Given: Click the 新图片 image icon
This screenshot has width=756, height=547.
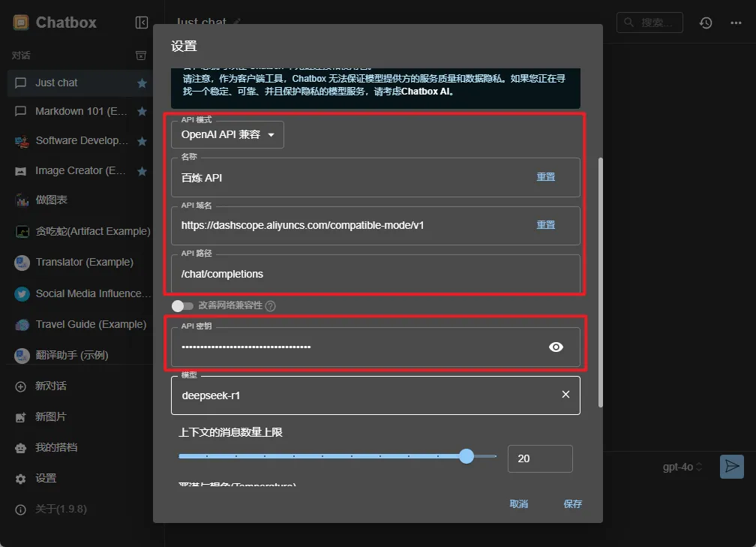Looking at the screenshot, I should coord(20,417).
